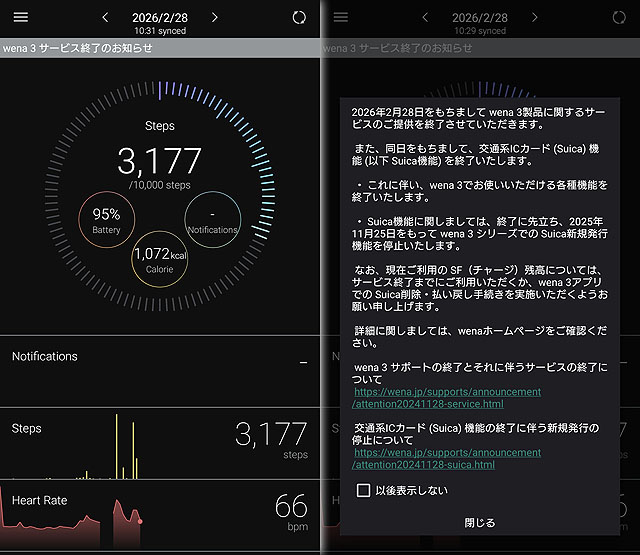Open the hamburger menu on left screen
Image resolution: width=640 pixels, height=555 pixels.
tap(20, 18)
